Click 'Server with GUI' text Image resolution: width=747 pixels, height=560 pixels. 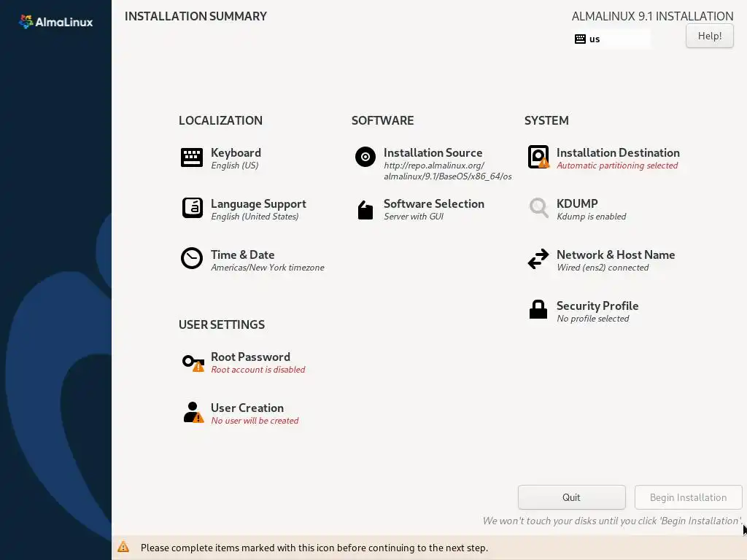pos(414,216)
